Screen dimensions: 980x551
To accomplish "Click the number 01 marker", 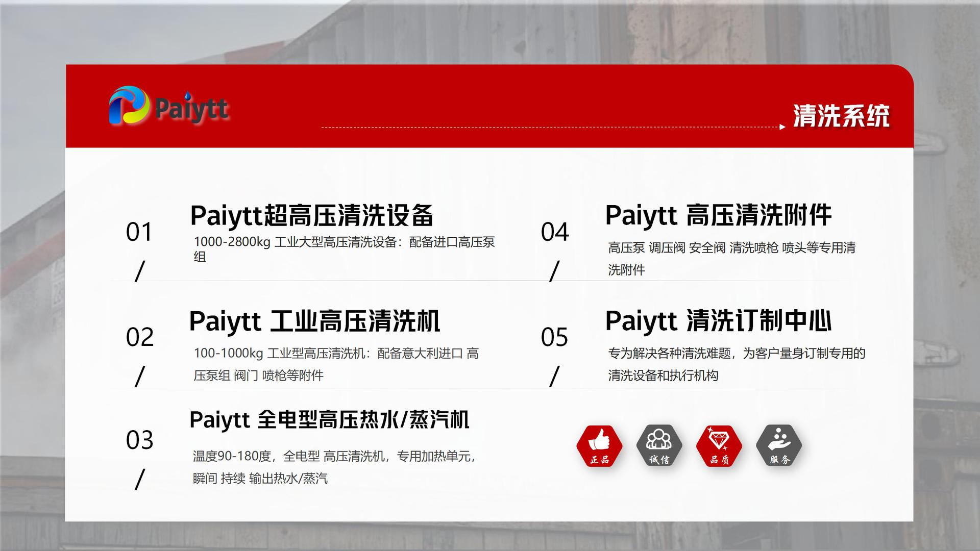I will (x=139, y=233).
